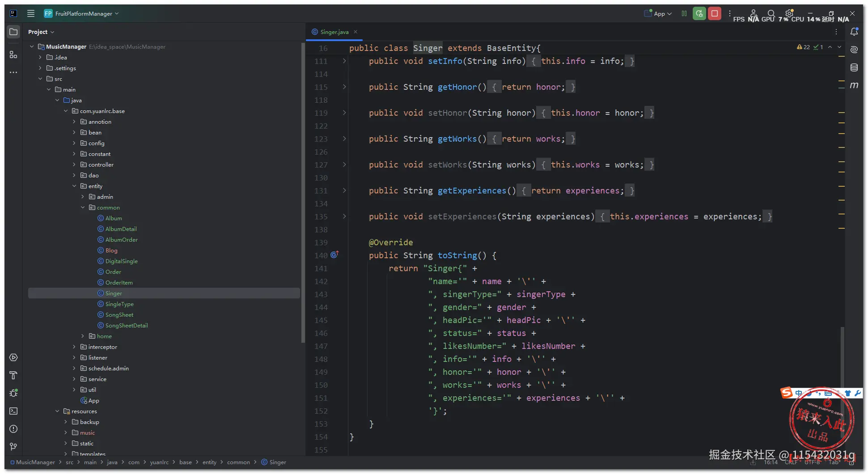868x474 pixels.
Task: Jump to next highlighted error arrow
Action: click(x=839, y=47)
